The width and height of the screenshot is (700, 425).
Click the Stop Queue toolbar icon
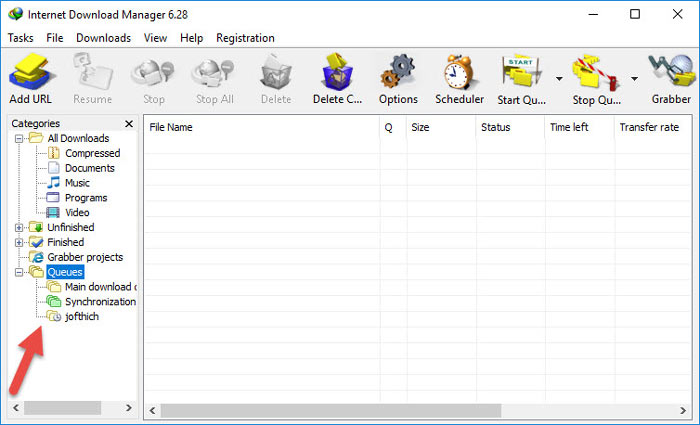coord(596,71)
